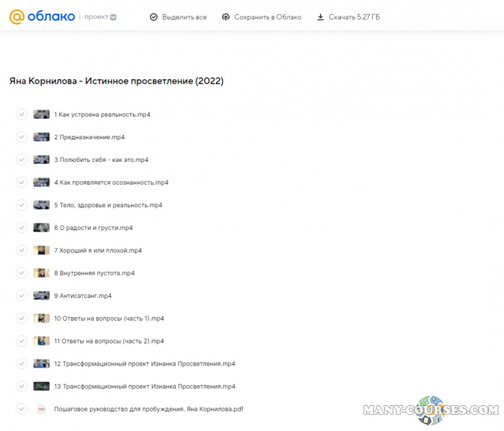Click the Выделить все checkmark icon

pyautogui.click(x=154, y=17)
